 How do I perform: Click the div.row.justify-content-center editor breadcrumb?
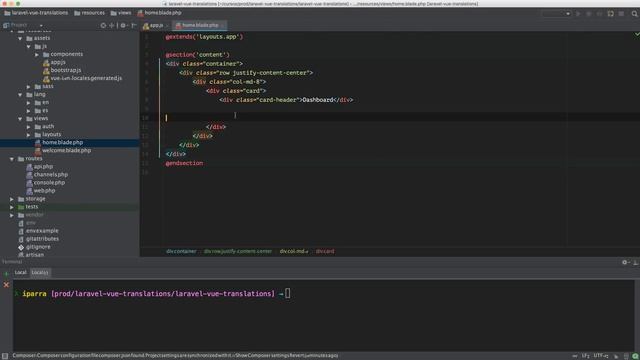coord(238,251)
